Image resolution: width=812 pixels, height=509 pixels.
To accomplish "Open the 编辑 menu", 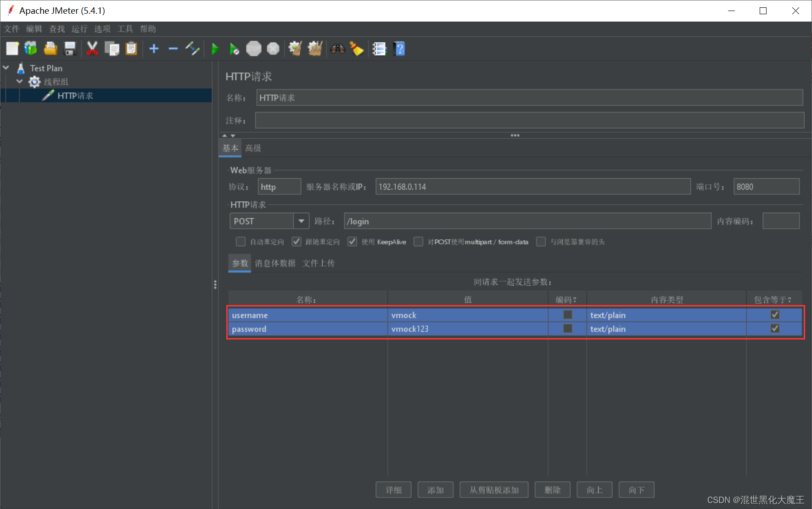I will tap(34, 29).
